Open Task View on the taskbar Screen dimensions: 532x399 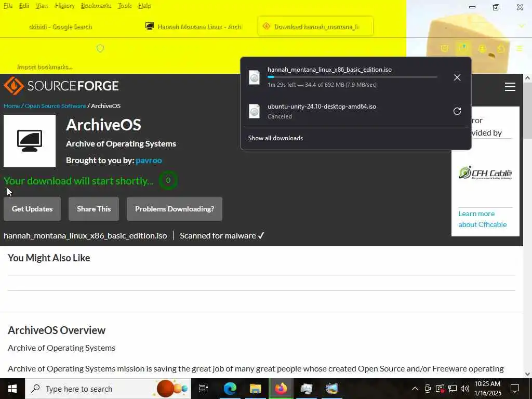(x=203, y=389)
